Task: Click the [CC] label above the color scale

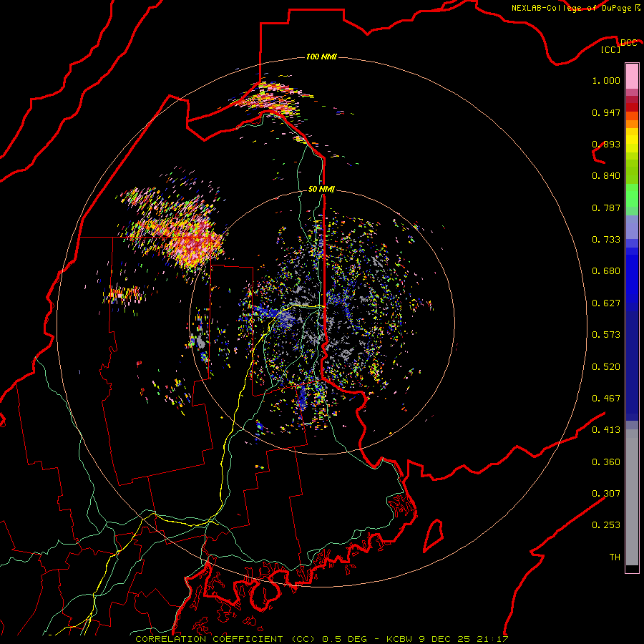Action: coord(611,50)
